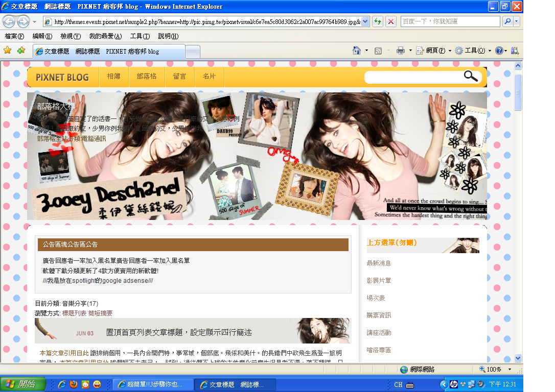Open the 說明(H) menu

[x=168, y=36]
